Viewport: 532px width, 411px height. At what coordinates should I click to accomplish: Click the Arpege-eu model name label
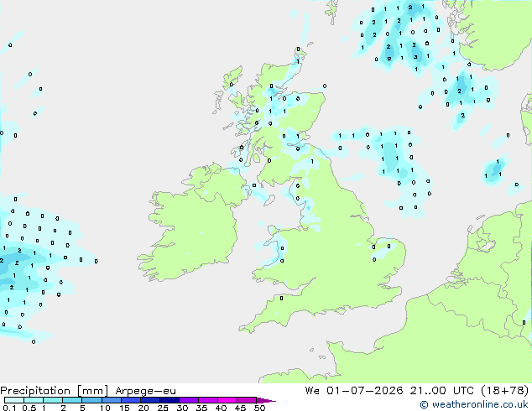145,391
